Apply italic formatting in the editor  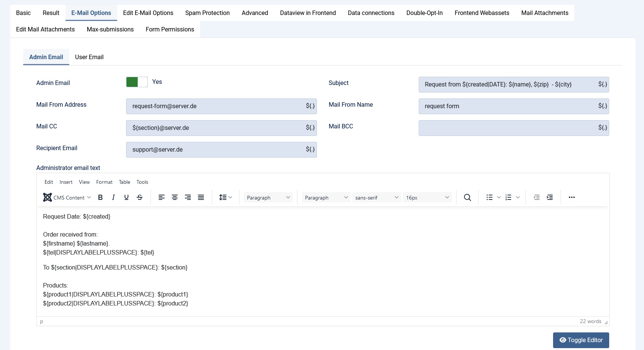[113, 197]
